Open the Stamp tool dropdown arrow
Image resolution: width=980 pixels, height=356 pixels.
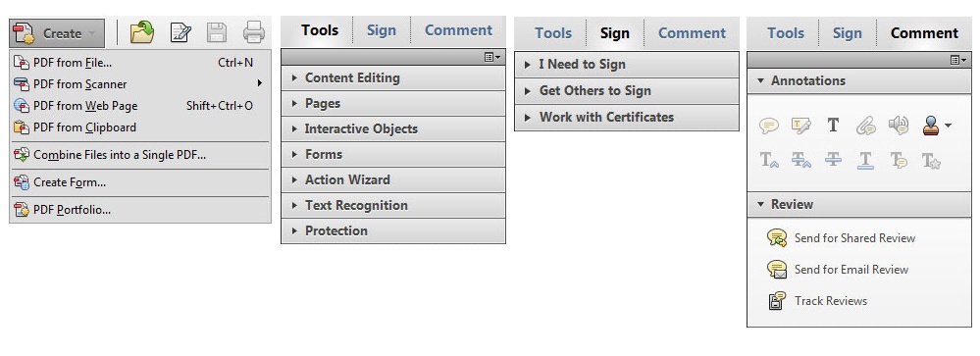pyautogui.click(x=949, y=127)
